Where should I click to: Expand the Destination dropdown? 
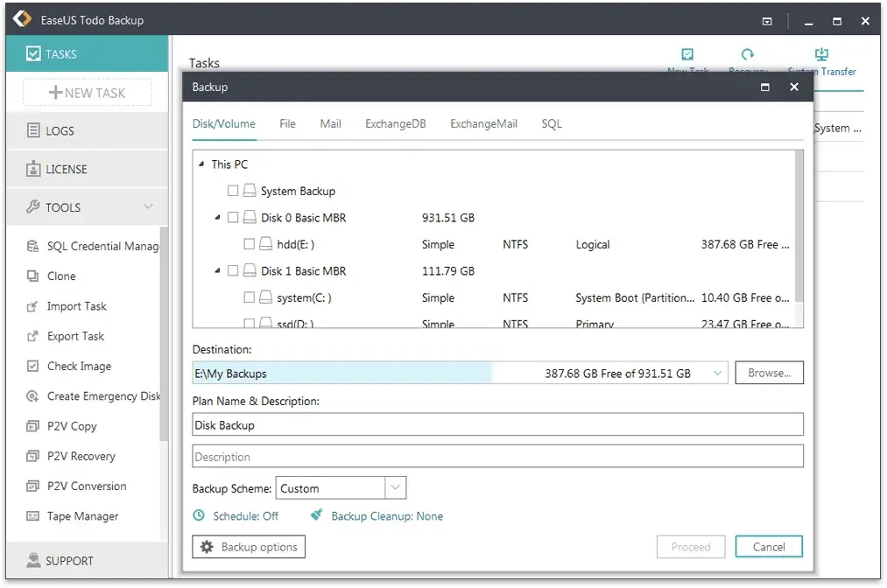click(x=718, y=372)
